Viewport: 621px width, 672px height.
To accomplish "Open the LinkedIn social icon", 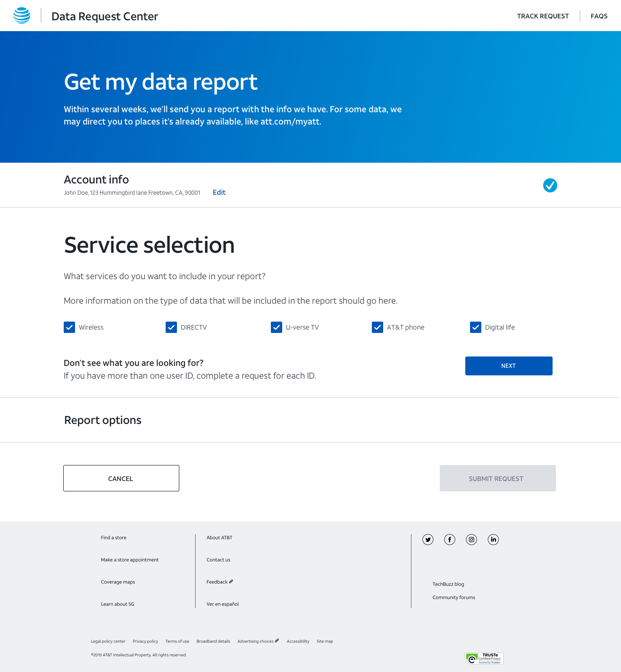I will [x=493, y=539].
